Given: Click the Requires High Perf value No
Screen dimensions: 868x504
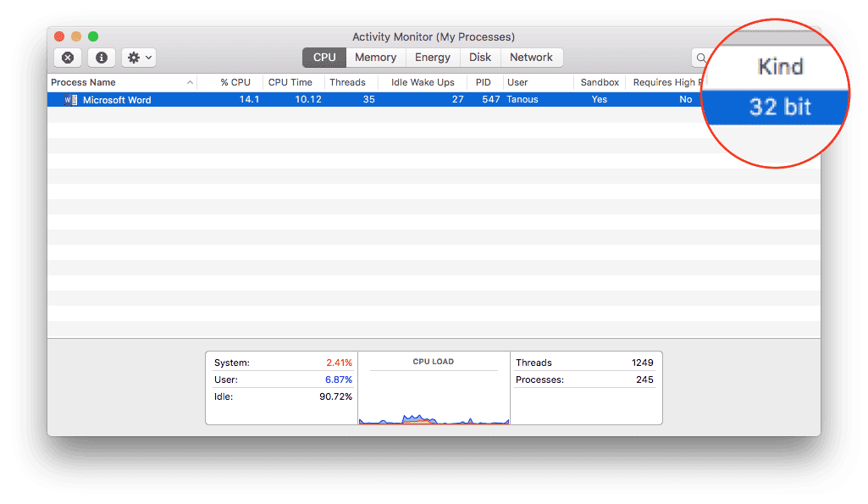Looking at the screenshot, I should (685, 100).
